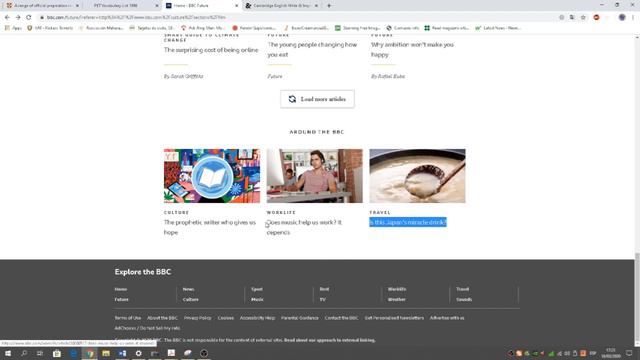Reload the page with the refresh icon

(29, 18)
